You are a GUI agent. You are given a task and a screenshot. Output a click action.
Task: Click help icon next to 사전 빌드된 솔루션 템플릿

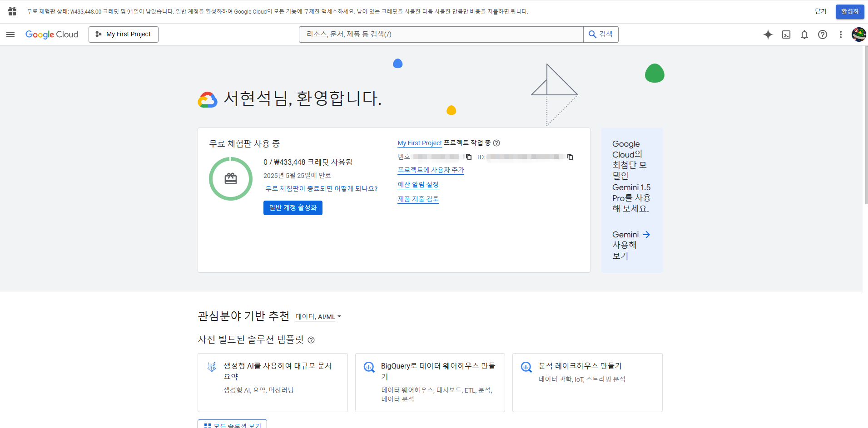(x=311, y=340)
